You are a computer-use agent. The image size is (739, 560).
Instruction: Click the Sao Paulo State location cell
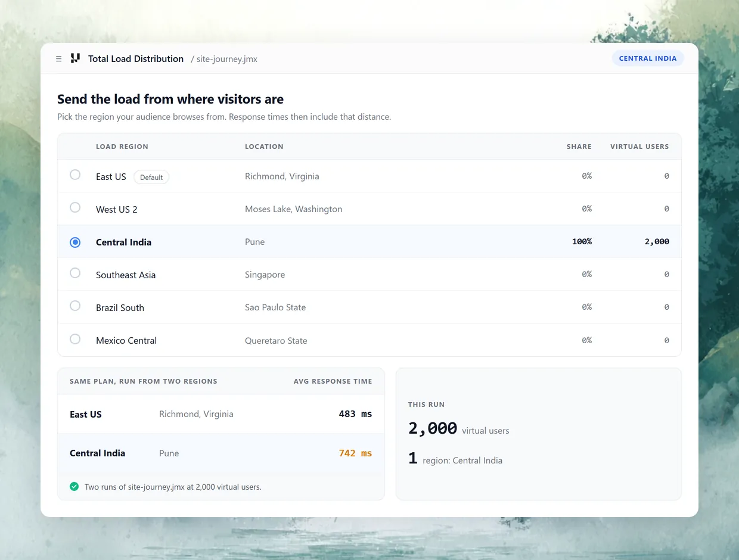(x=275, y=307)
